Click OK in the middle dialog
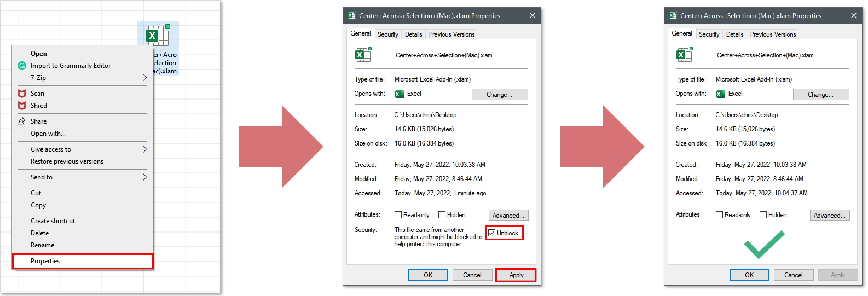 428,275
